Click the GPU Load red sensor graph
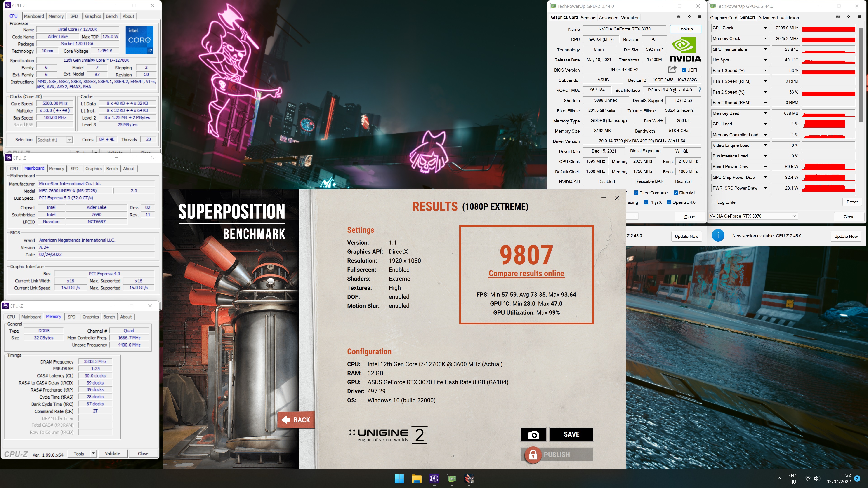The image size is (868, 488). [829, 124]
